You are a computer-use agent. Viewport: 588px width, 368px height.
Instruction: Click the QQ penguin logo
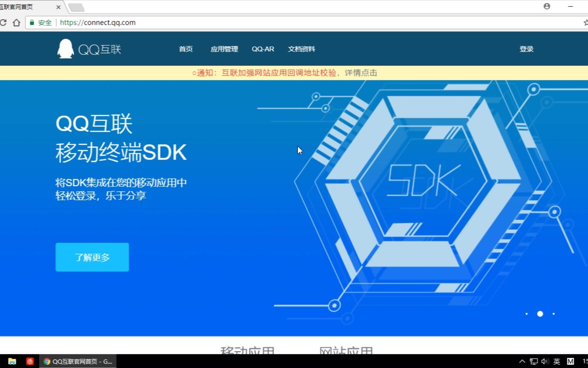coord(66,48)
